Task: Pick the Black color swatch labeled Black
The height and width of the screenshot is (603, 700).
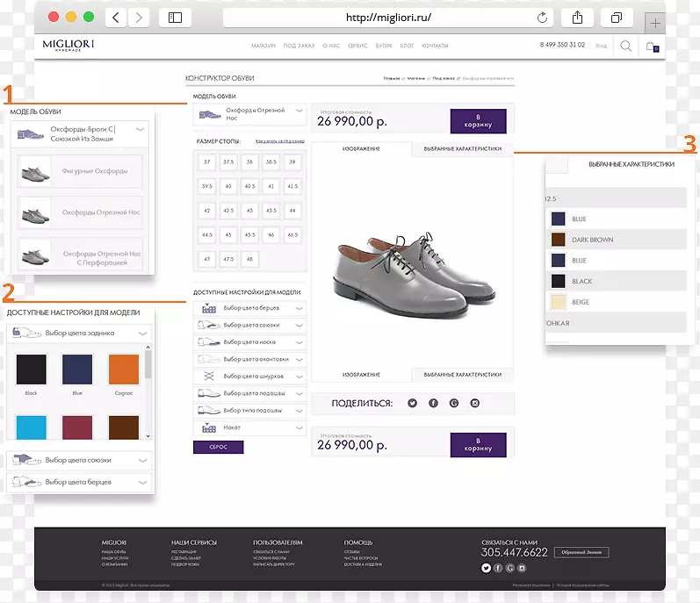Action: point(32,370)
